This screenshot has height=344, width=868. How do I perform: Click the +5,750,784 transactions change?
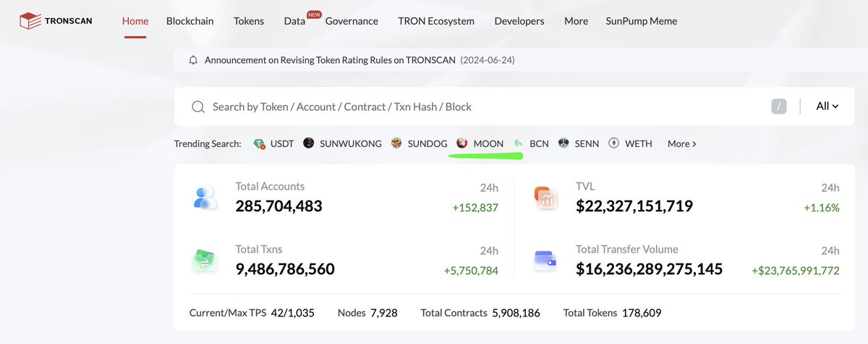coord(471,271)
